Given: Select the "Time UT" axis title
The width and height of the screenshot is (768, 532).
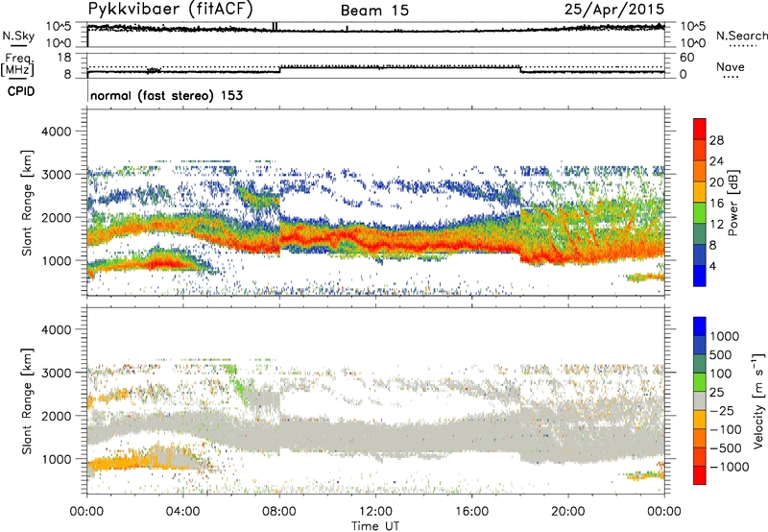Looking at the screenshot, I should (375, 525).
